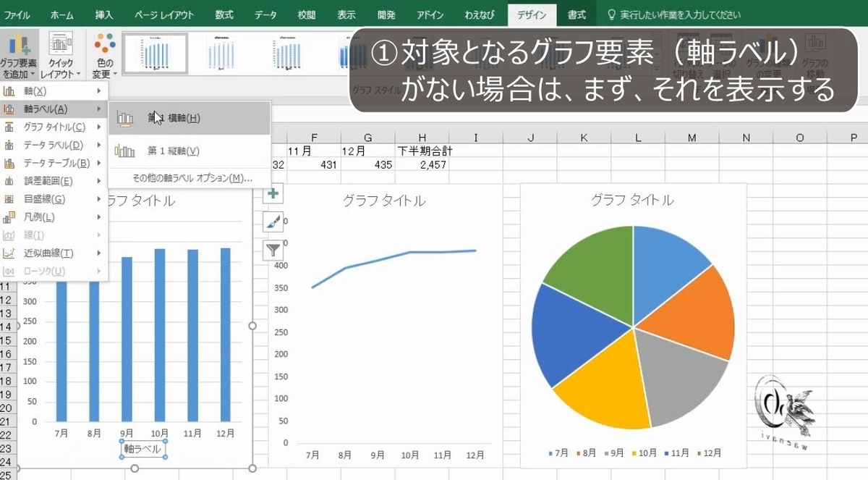Screen dimensions: 868x480
Task: Expand the 軸(X) submenu
Action: click(x=54, y=90)
